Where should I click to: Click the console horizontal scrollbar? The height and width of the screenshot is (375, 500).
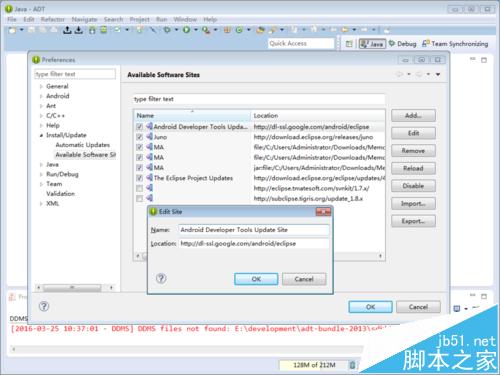(x=187, y=349)
